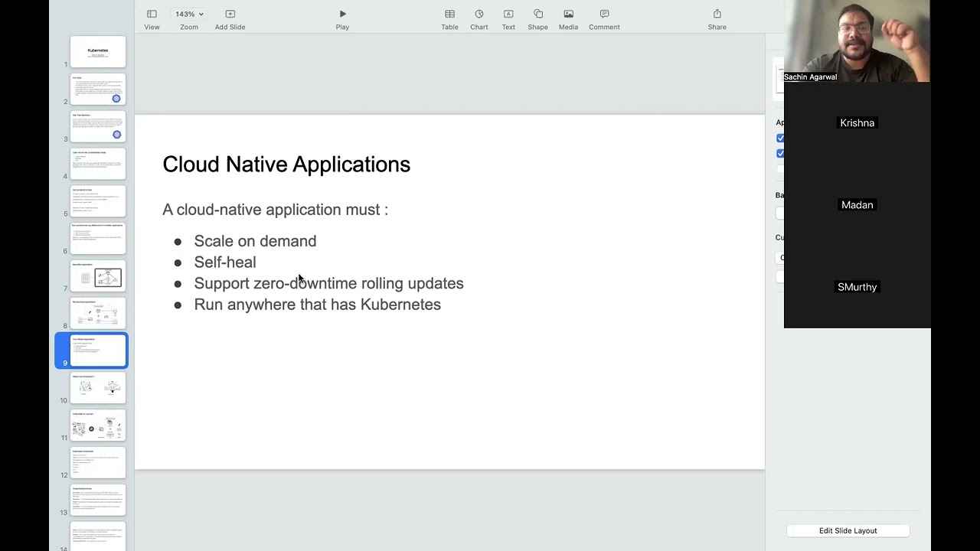Click the Edit Slide Layout button
This screenshot has width=980, height=551.
click(848, 530)
